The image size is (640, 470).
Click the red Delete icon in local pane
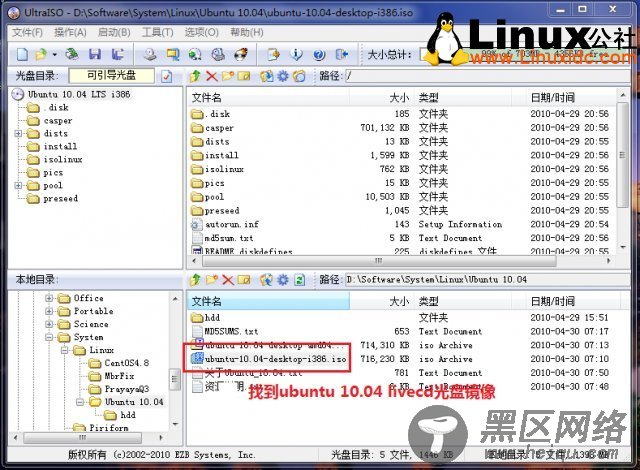click(228, 280)
